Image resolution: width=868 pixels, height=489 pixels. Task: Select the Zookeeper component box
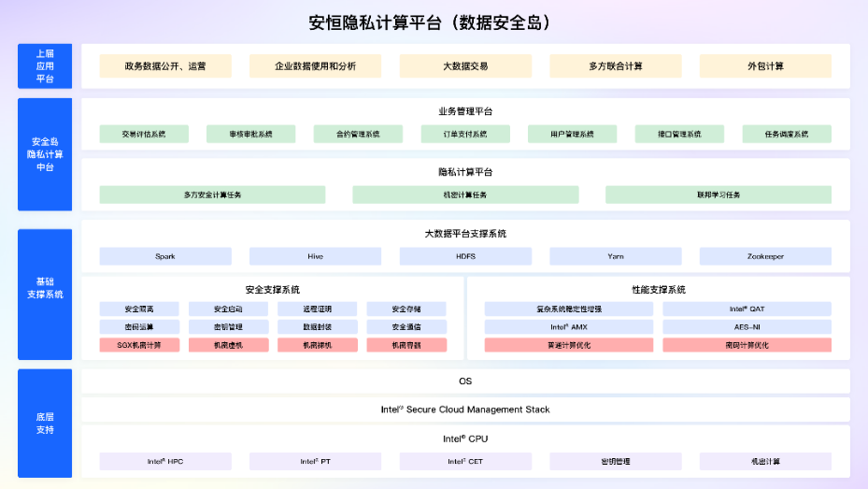(x=764, y=256)
